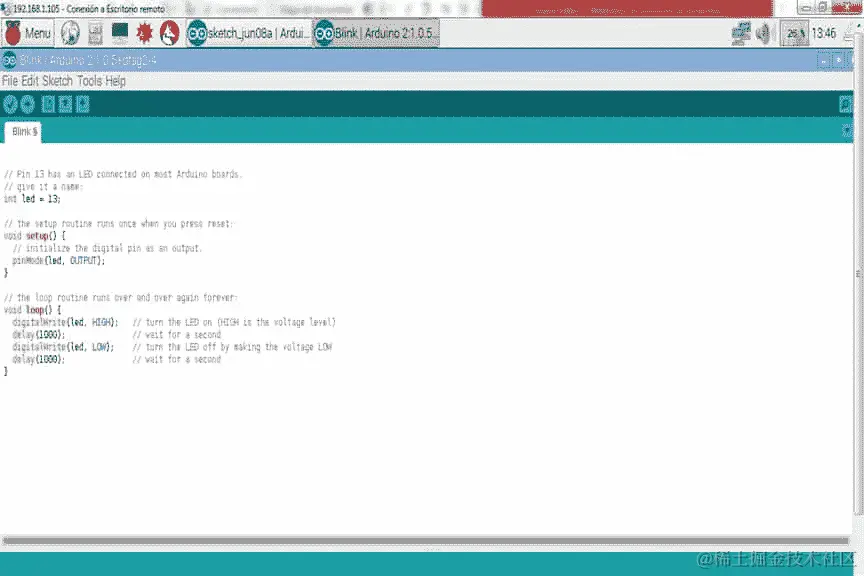Click the 'digitalWrite(led, LOW);' statement

pyautogui.click(x=63, y=347)
